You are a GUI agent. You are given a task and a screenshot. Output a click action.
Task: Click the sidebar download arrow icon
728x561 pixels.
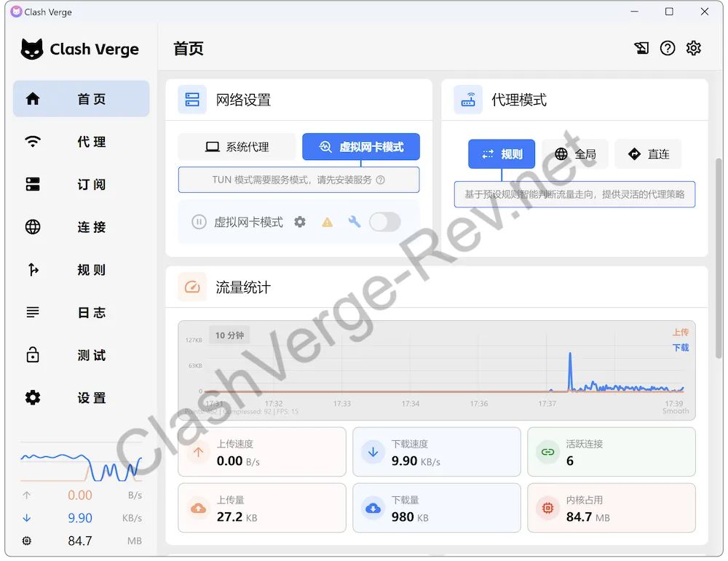27,518
